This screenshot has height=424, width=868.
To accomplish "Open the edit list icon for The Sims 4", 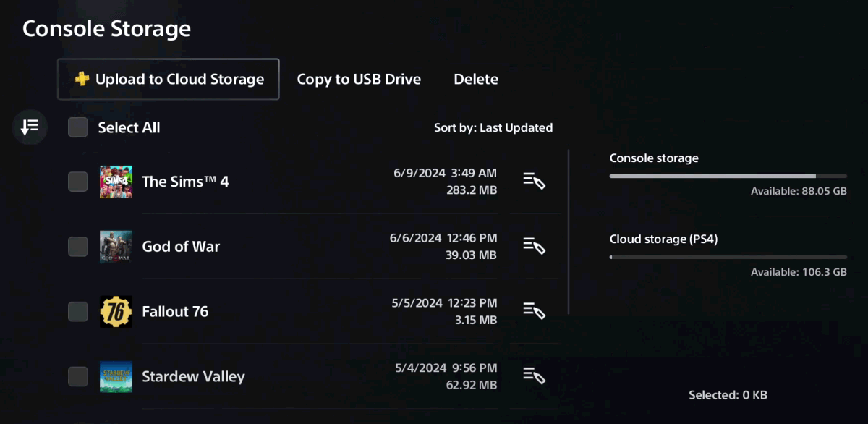I will click(534, 181).
